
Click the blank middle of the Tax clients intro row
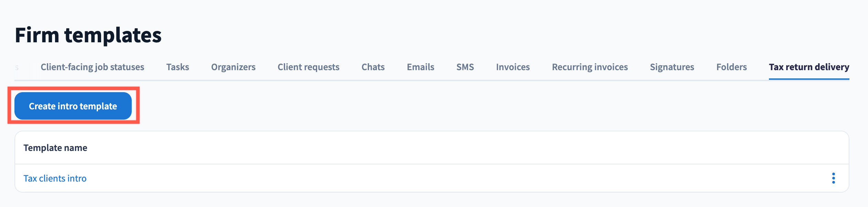pos(430,178)
